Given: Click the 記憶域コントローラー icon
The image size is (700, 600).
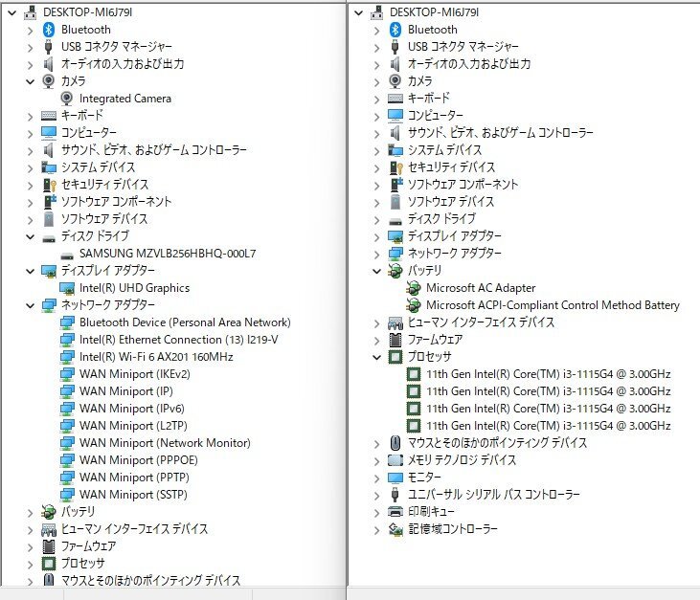Looking at the screenshot, I should [395, 529].
